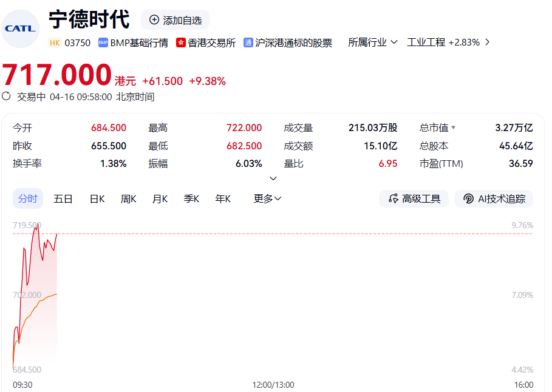The width and height of the screenshot is (552, 392).
Task: Click the trading status circle icon
Action: (7, 96)
